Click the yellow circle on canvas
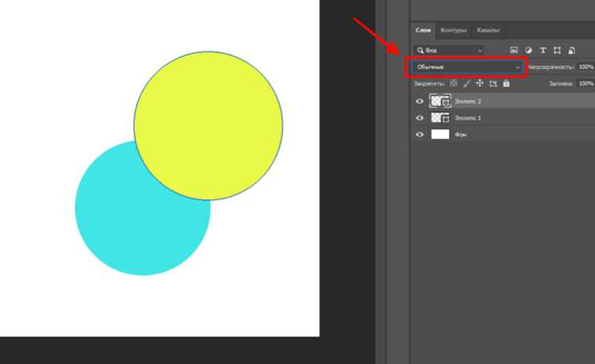This screenshot has height=364, width=595. coord(209,125)
